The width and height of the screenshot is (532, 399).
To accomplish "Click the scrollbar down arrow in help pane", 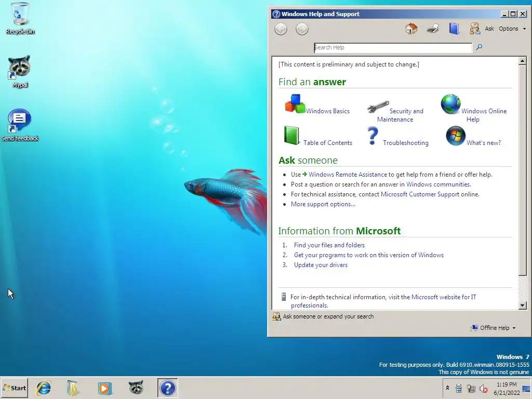I will pyautogui.click(x=523, y=305).
